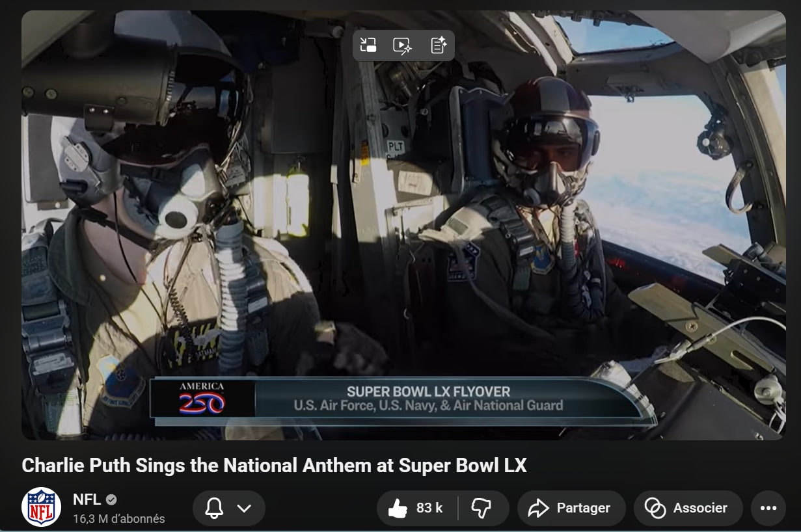Click the Associer overlapping circles icon
Image resolution: width=801 pixels, height=532 pixels.
[x=655, y=509]
